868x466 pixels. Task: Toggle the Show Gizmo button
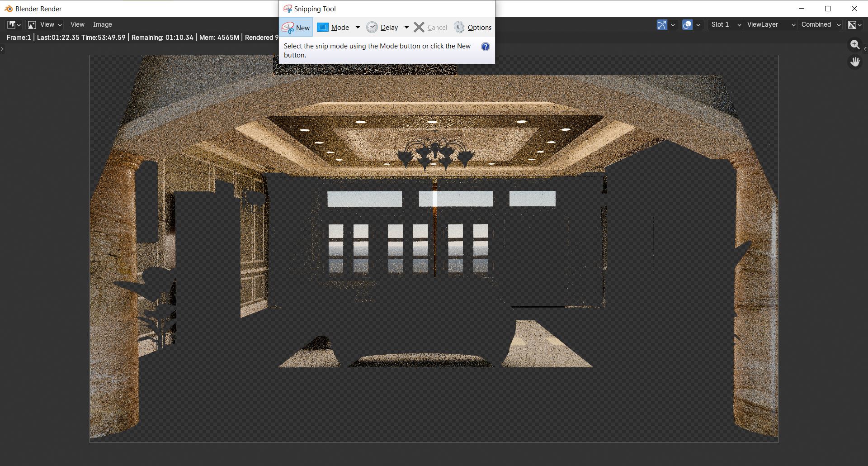coord(661,24)
